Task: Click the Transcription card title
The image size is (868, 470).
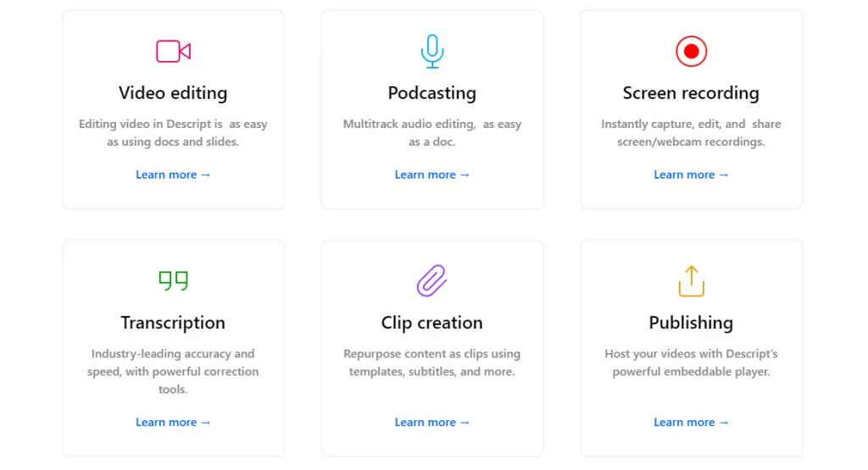Action: 173,323
